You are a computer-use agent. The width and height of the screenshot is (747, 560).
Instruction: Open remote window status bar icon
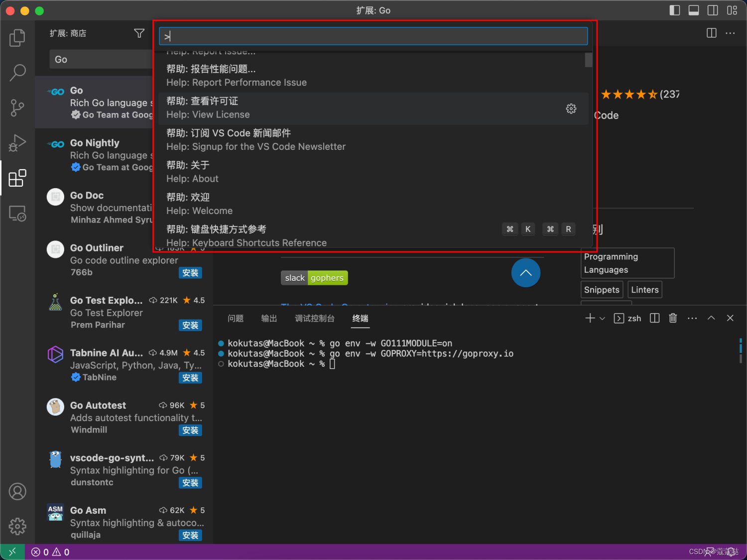[12, 552]
